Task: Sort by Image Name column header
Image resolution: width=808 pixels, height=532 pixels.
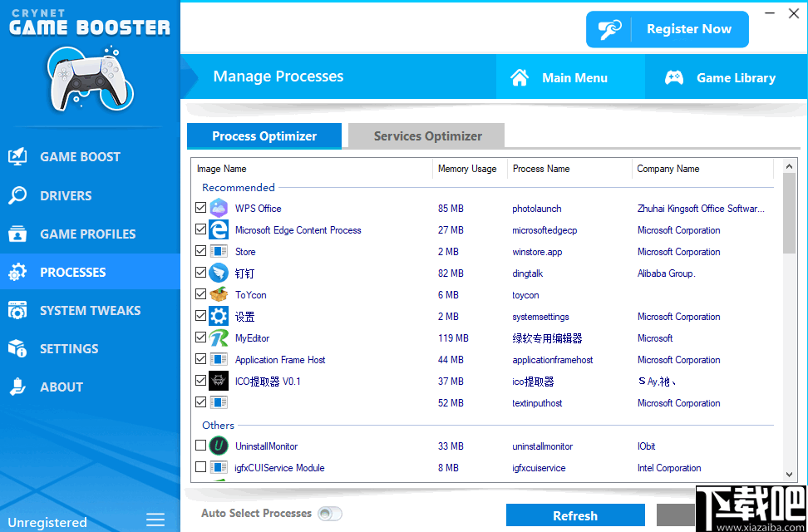Action: click(311, 169)
